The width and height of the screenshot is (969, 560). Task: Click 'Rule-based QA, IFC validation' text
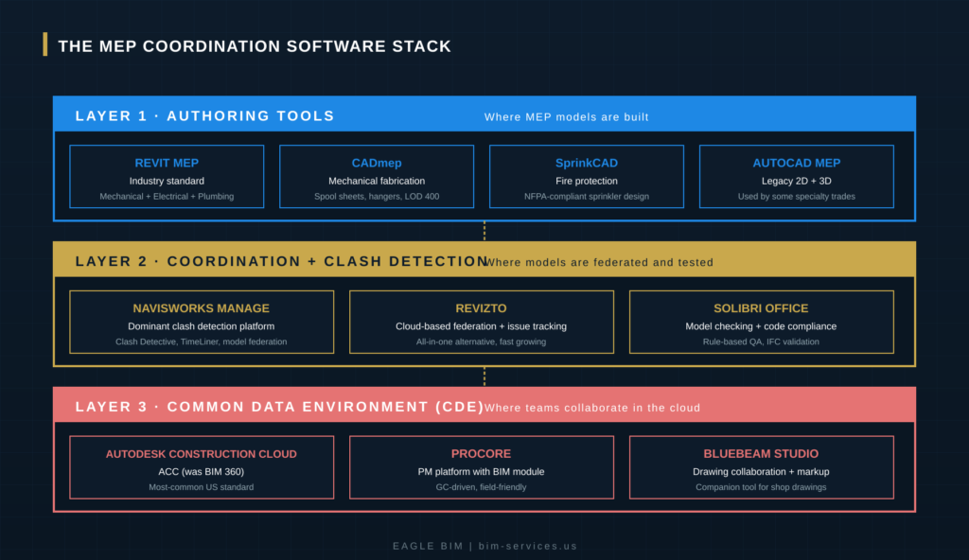pyautogui.click(x=762, y=341)
